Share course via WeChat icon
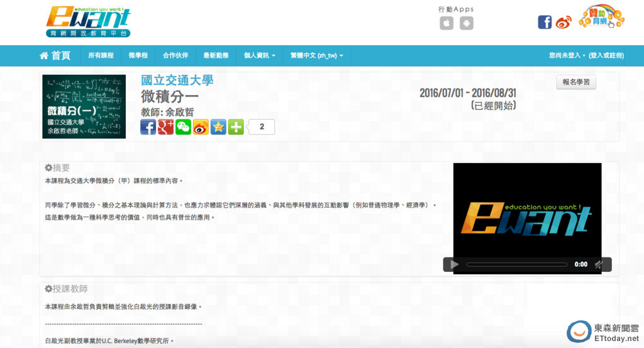 (x=183, y=127)
